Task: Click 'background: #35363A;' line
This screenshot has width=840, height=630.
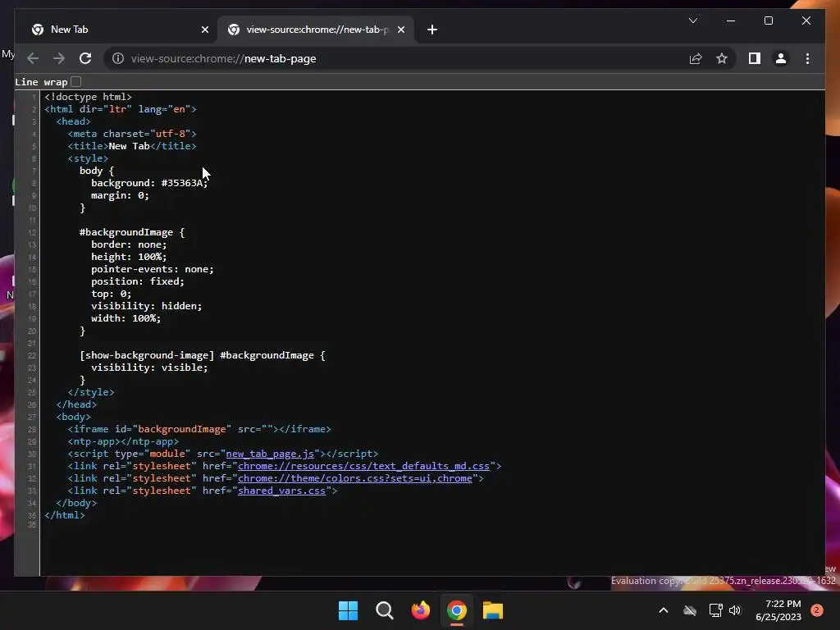Action: tap(149, 183)
